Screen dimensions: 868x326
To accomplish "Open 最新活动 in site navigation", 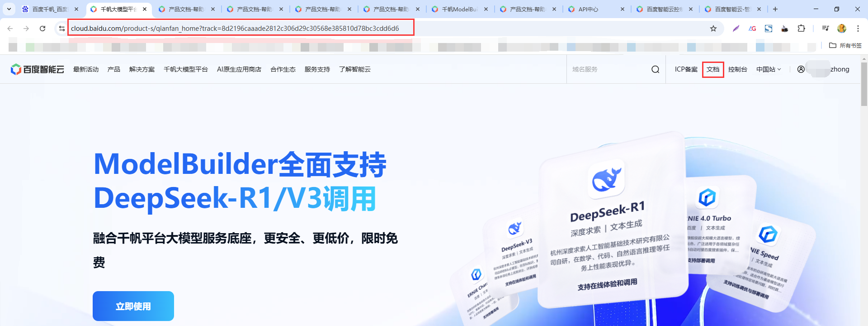I will (x=86, y=69).
